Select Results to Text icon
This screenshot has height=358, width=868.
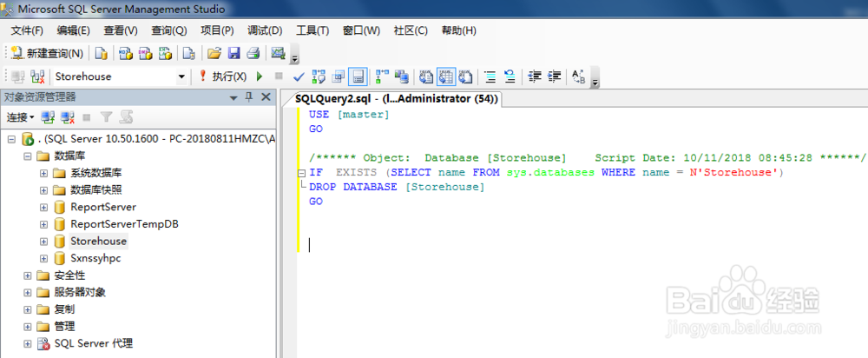coord(425,76)
